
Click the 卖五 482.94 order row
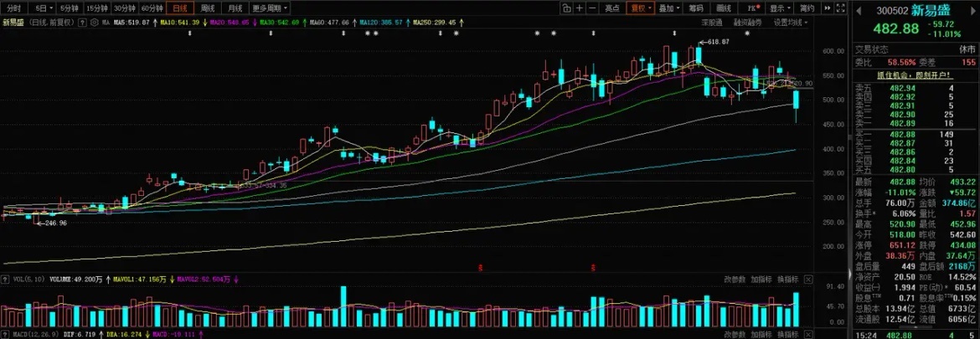pyautogui.click(x=915, y=89)
